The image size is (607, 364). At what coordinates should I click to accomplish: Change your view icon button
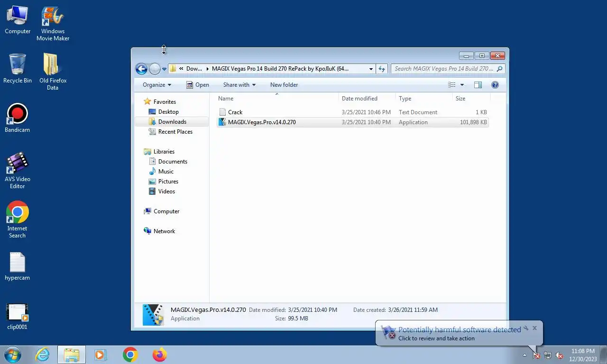pyautogui.click(x=452, y=85)
